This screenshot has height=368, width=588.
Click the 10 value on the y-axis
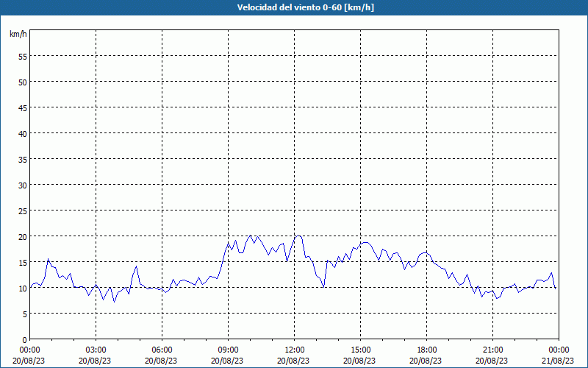(23, 289)
